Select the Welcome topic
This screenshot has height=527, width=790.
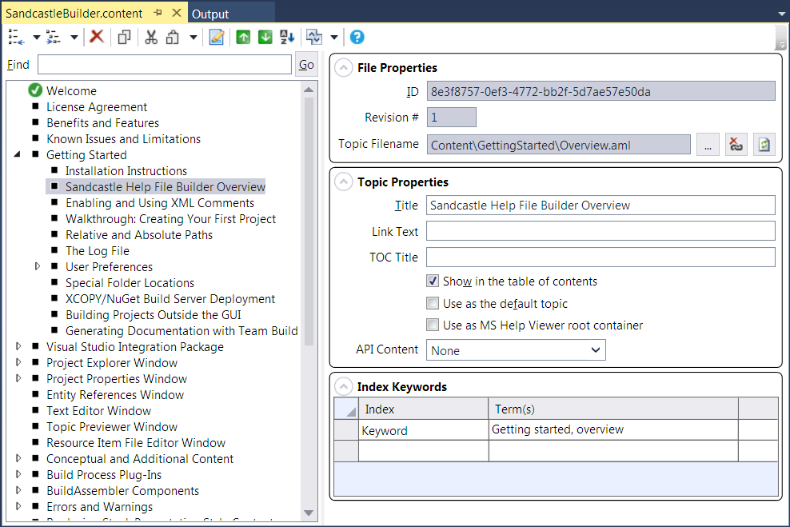pyautogui.click(x=71, y=91)
